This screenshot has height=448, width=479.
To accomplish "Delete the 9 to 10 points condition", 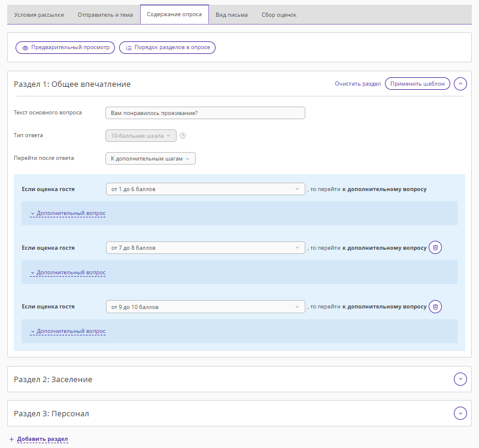I will pyautogui.click(x=435, y=307).
